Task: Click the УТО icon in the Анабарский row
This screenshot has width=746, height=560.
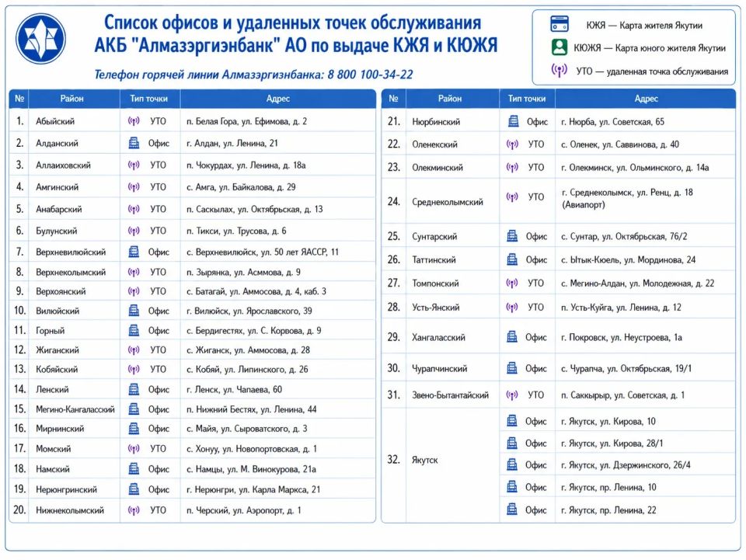Action: (x=134, y=209)
